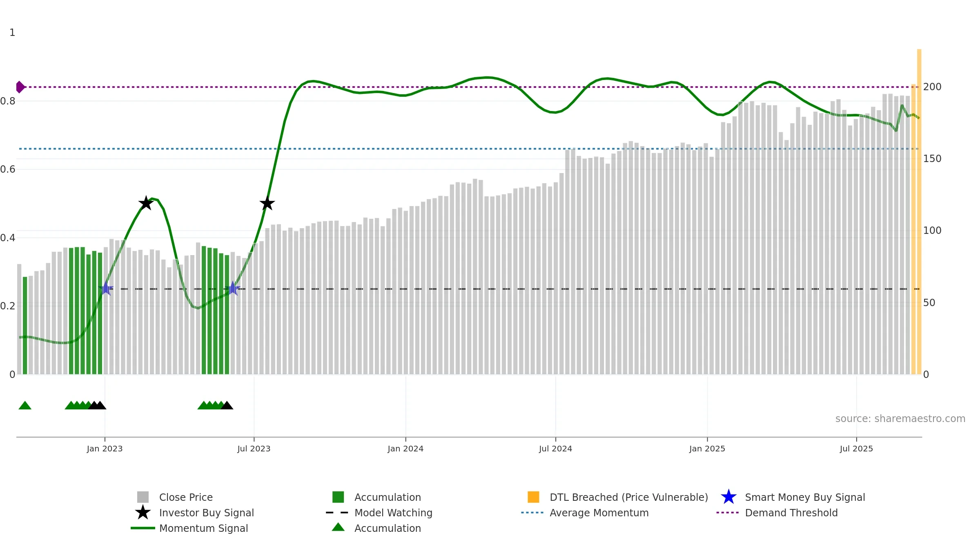Click the Jan 2025 x-axis label
This screenshot has width=980, height=551.
[x=707, y=449]
